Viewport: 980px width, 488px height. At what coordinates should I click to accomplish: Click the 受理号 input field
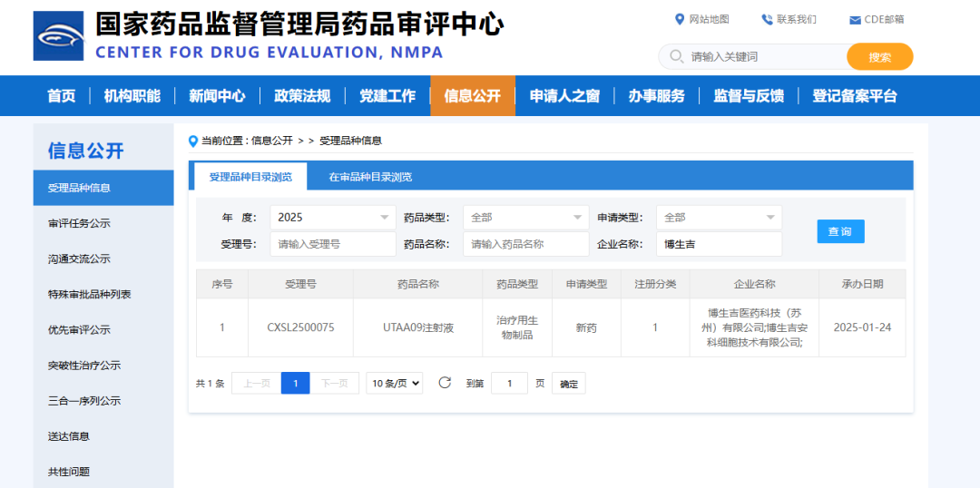pyautogui.click(x=333, y=244)
